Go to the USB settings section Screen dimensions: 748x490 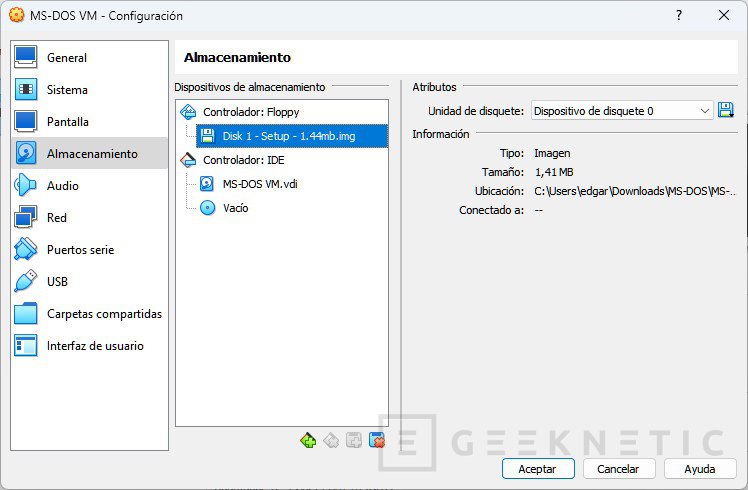57,282
